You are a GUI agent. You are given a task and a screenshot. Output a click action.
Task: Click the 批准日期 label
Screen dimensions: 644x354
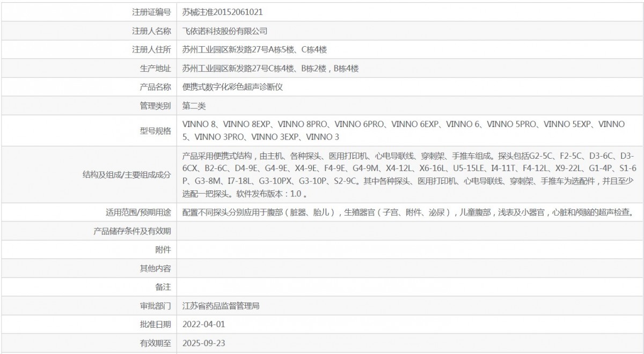click(x=155, y=324)
